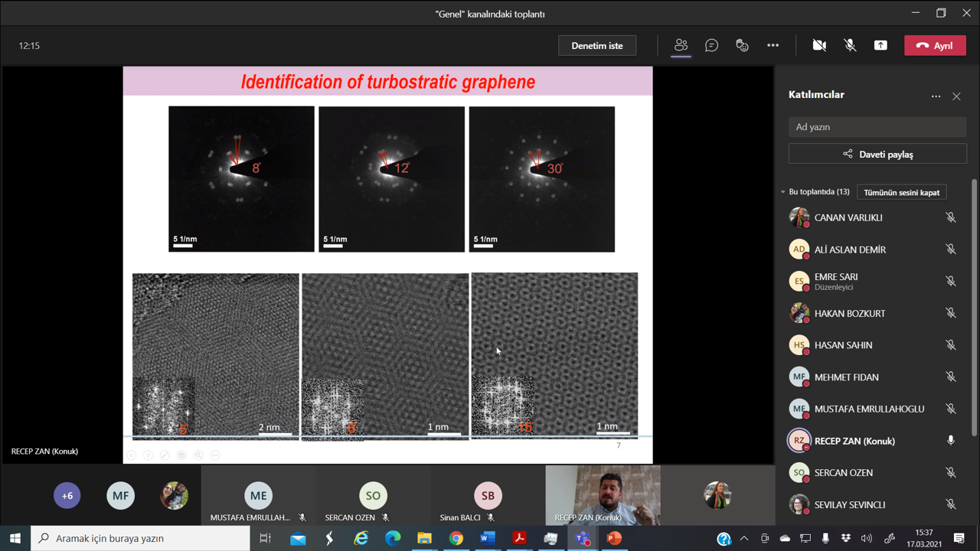This screenshot has width=980, height=551.
Task: Click the "Denetim iste" button
Action: 597,46
